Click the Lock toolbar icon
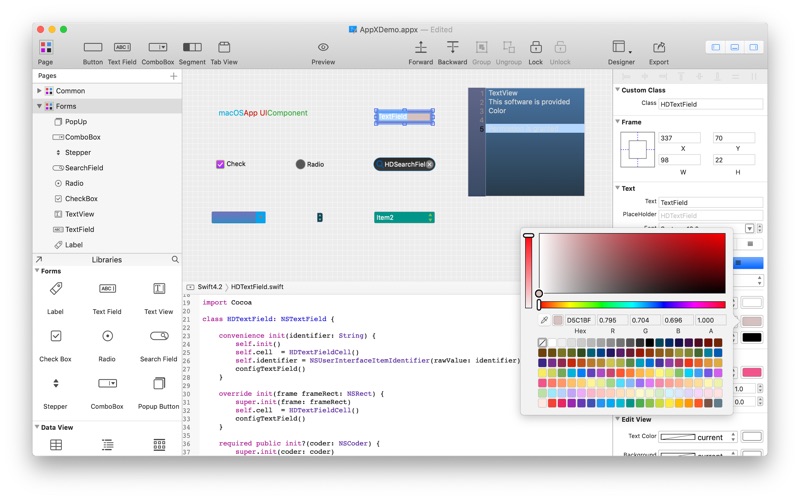 click(x=536, y=47)
